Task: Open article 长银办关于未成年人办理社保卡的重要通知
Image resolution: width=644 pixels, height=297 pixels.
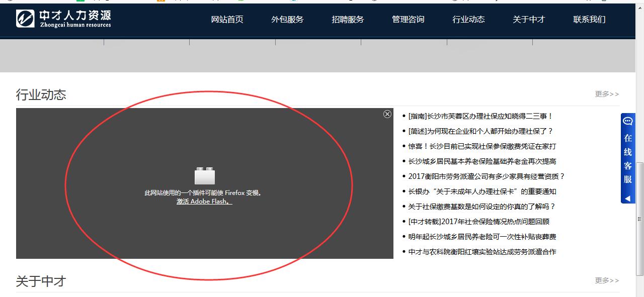Action: (482, 191)
